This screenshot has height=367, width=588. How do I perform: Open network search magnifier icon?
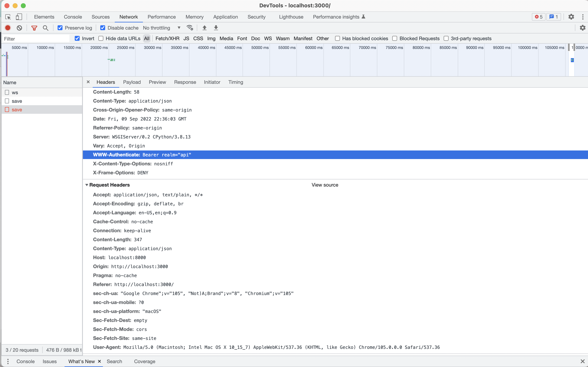[x=46, y=28]
